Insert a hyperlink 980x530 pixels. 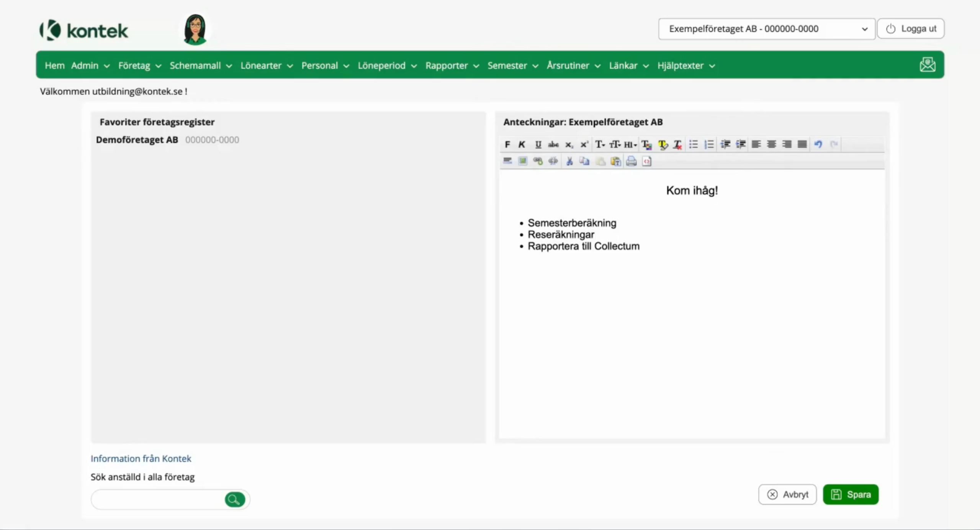coord(538,161)
